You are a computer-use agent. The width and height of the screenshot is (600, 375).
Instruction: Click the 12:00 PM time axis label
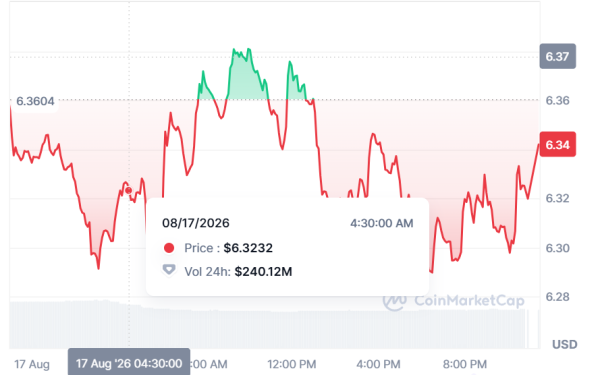(x=292, y=364)
